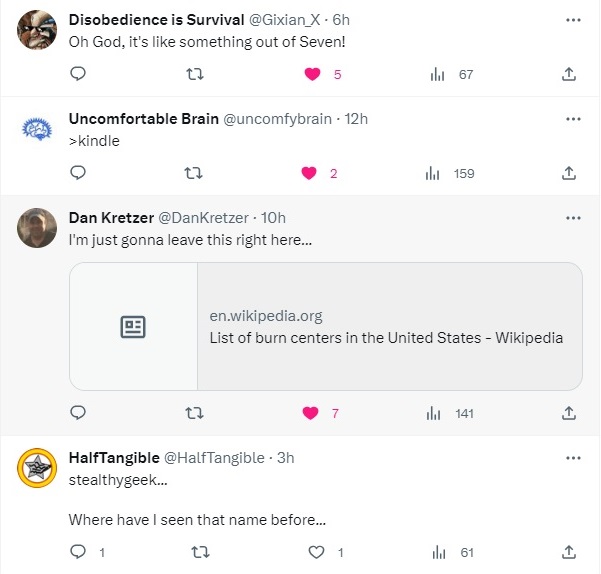
Task: Open more options menu for Dan Kretzer's tweet
Action: 573,218
